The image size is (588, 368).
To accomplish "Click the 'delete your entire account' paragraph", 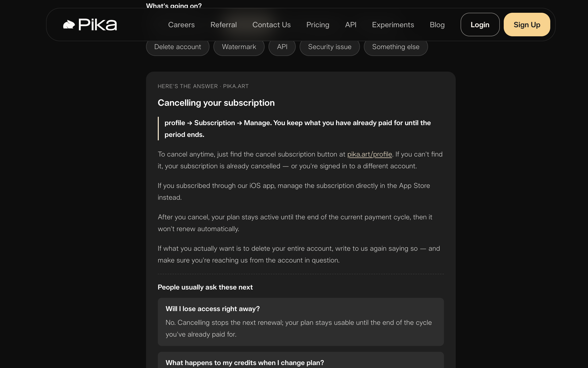I will (x=299, y=254).
